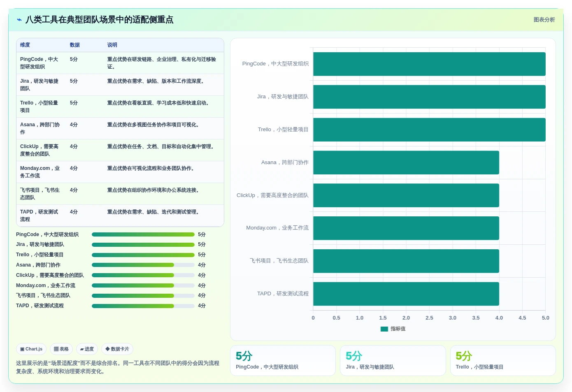The height and width of the screenshot is (392, 572).
Task: Click the TAPD progress bar
Action: tap(143, 306)
